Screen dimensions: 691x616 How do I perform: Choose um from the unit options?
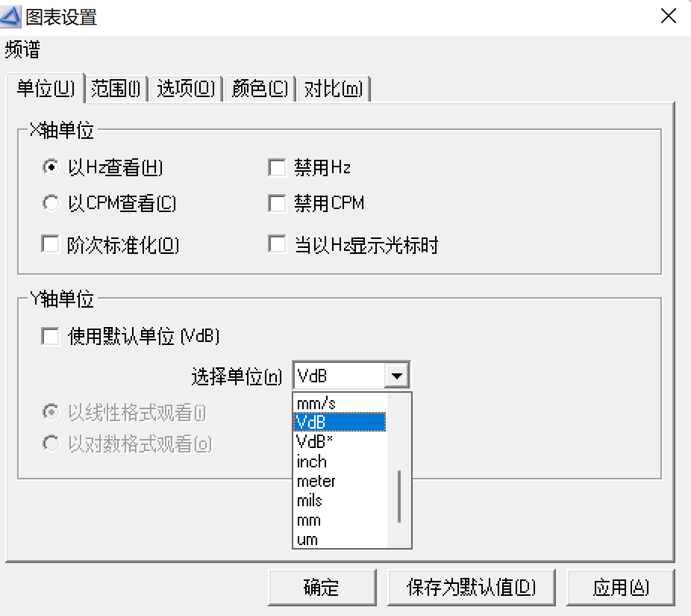(308, 539)
